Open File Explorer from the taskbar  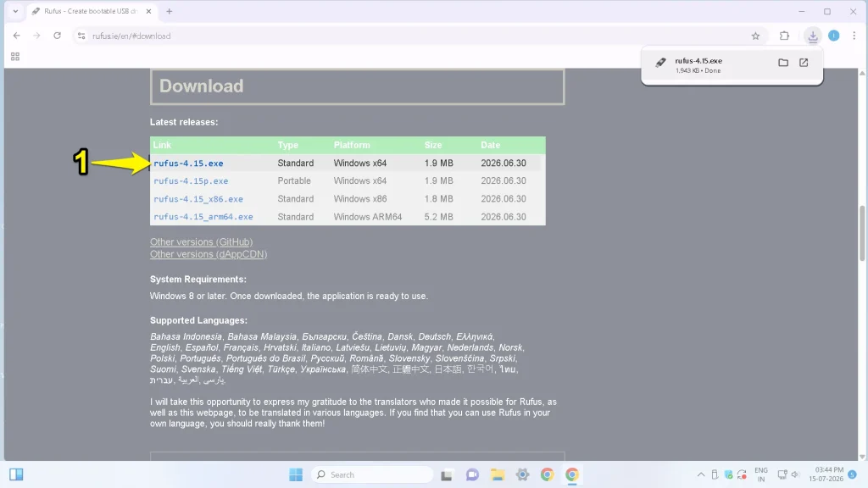coord(497,474)
